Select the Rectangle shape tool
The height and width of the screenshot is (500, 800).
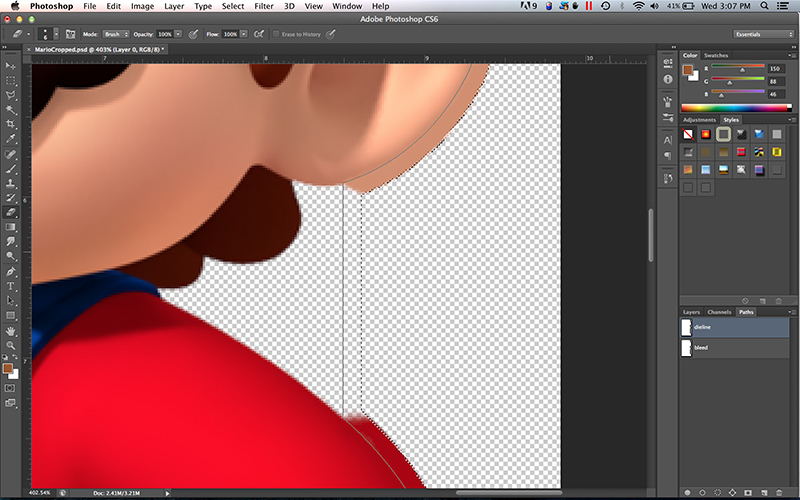coord(10,315)
